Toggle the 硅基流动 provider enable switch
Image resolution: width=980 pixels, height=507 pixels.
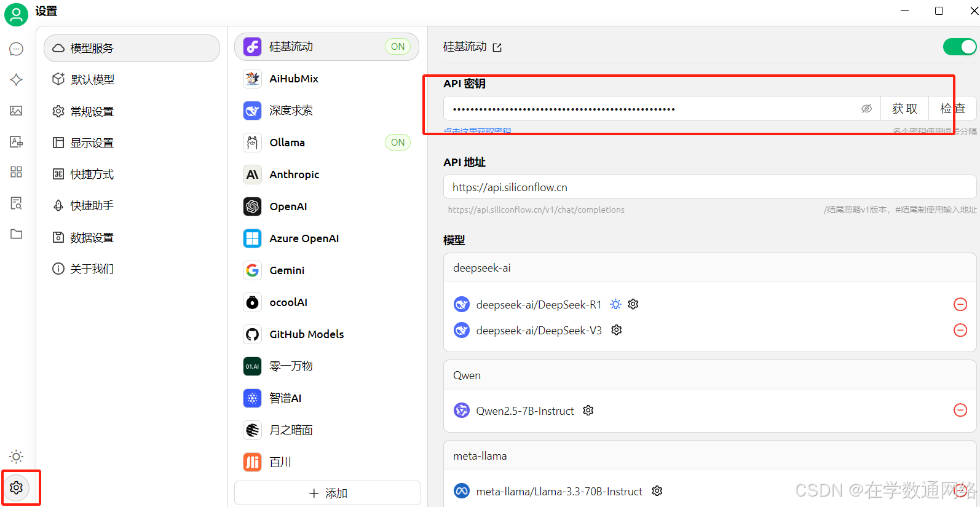click(960, 47)
